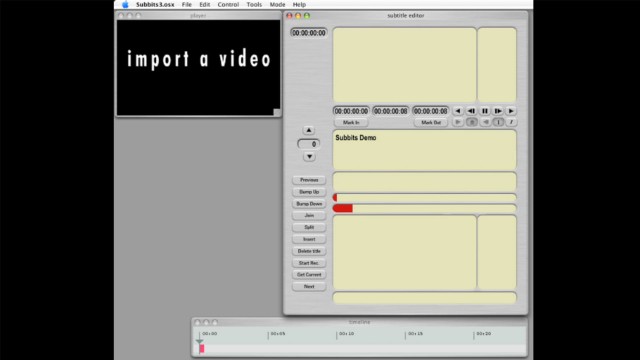Viewport: 640px width, 360px height.
Task: Click the Mark In button
Action: tap(351, 122)
